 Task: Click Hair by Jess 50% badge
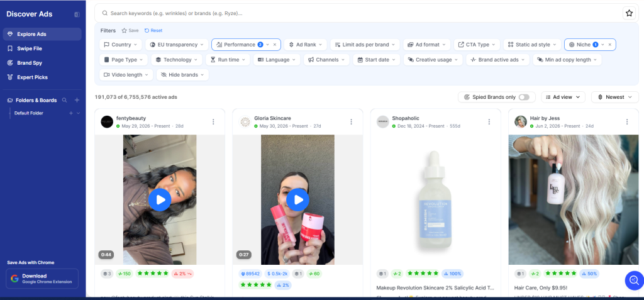coord(589,274)
